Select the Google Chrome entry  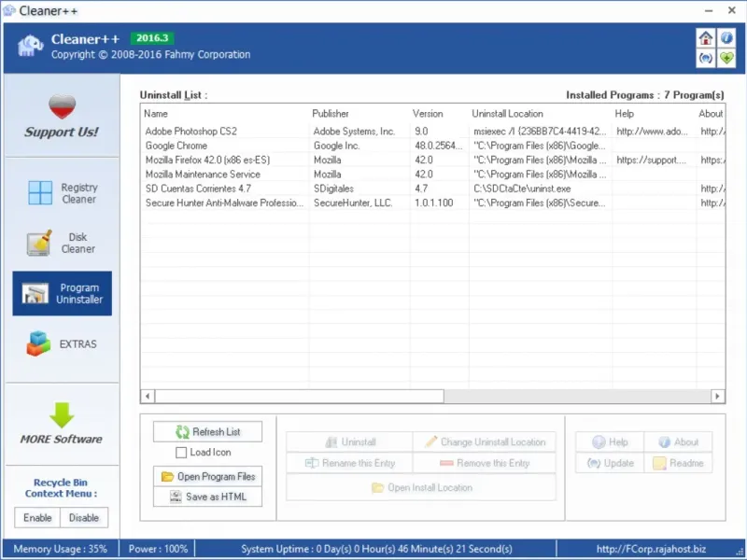[433, 146]
